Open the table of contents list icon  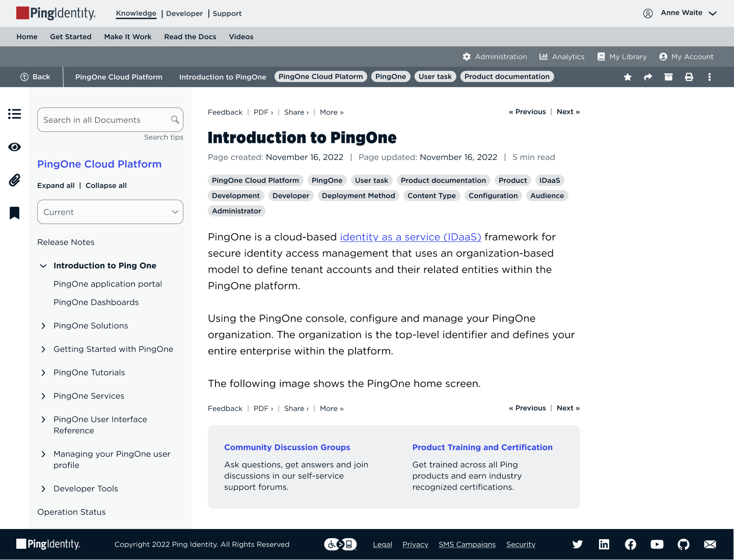[14, 114]
